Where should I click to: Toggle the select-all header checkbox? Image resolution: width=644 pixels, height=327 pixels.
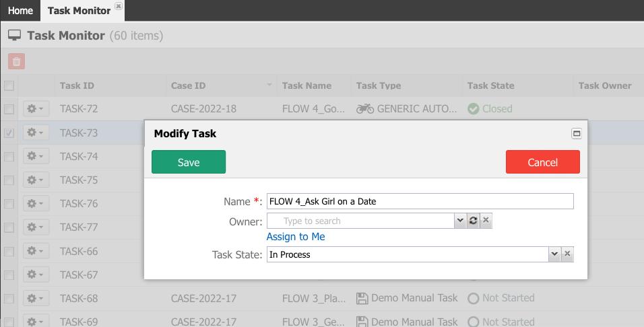pos(9,85)
